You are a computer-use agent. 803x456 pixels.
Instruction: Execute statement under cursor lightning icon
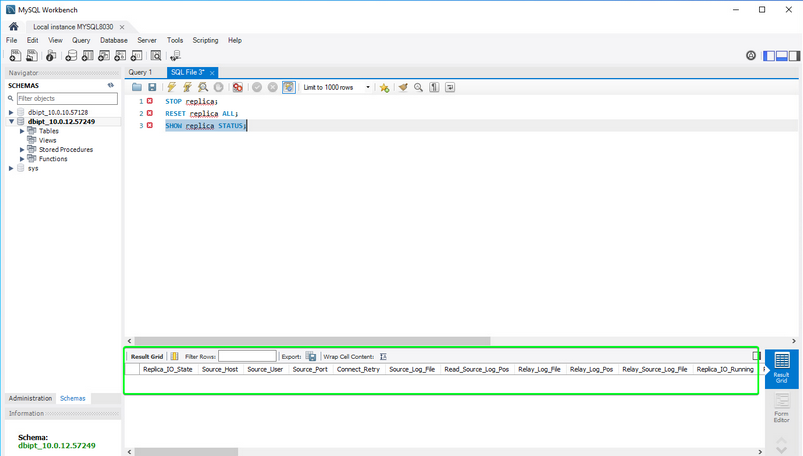point(187,87)
